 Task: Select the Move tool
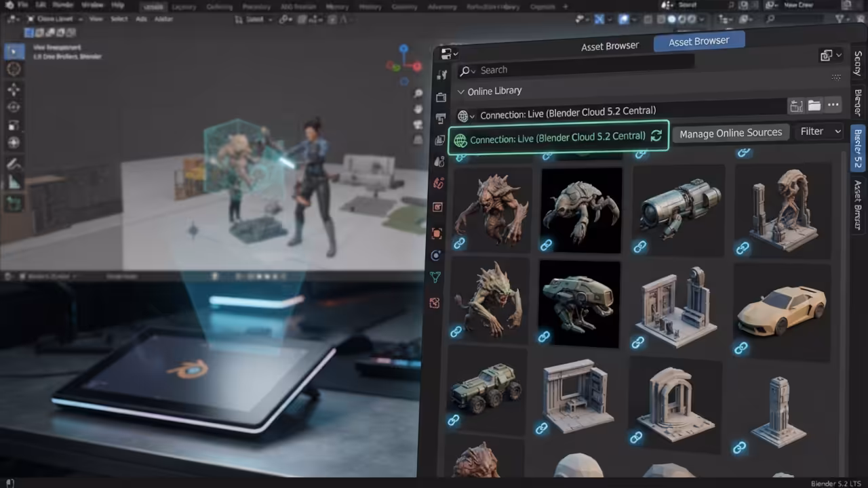pos(14,89)
